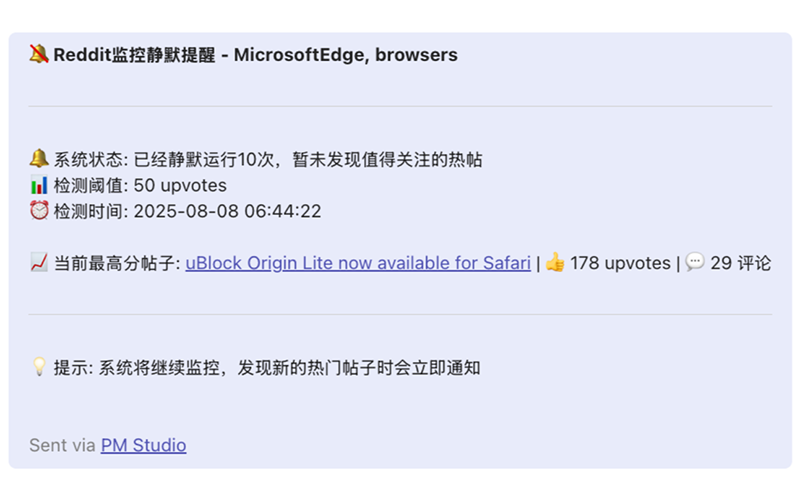Image resolution: width=800 pixels, height=500 pixels.
Task: Open the uBlock Origin Lite Safari post link
Action: [358, 263]
